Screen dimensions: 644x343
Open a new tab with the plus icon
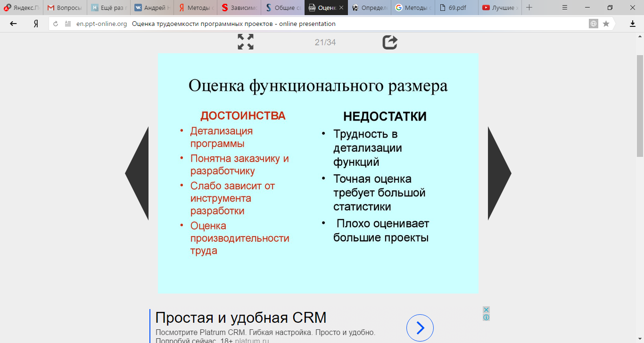529,8
